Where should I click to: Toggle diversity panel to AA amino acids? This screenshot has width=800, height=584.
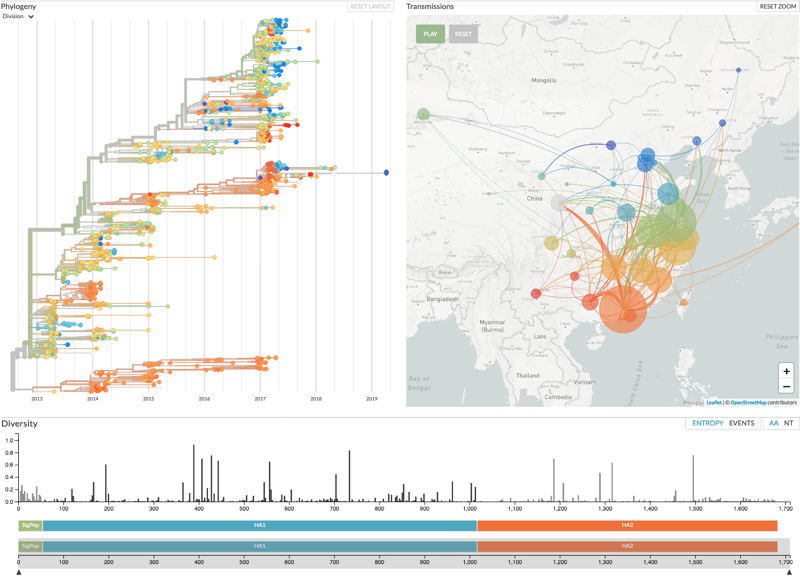click(772, 424)
